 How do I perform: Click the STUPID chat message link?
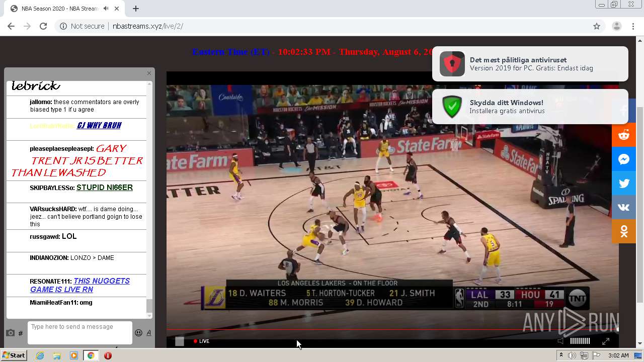[x=105, y=188]
